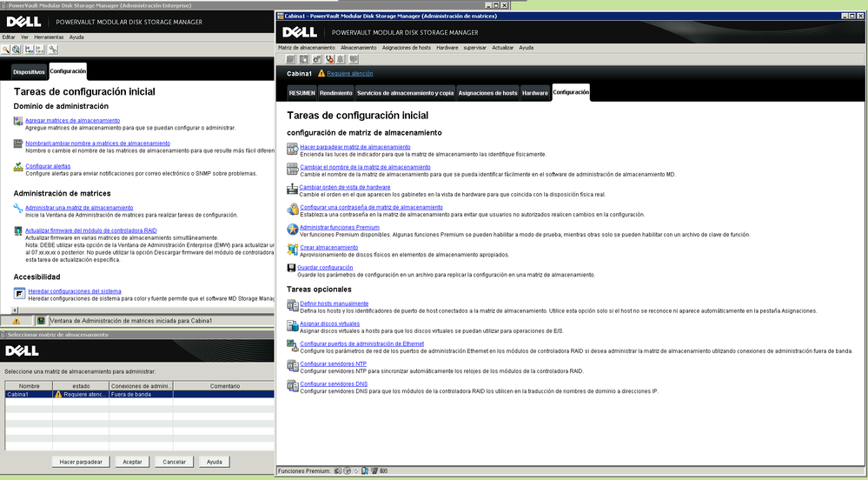Image resolution: width=868 pixels, height=480 pixels.
Task: Open Configurar puertos de administración de Ethernet
Action: [362, 343]
